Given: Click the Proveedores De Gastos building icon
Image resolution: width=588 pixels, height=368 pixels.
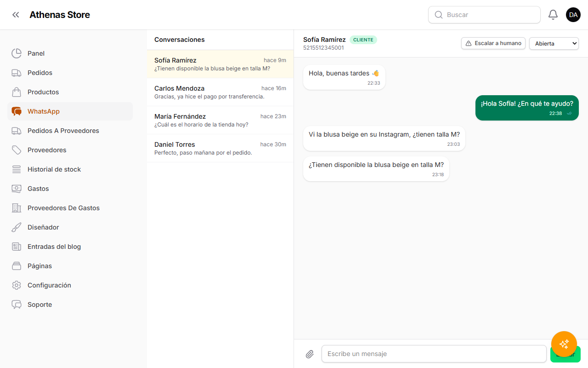Looking at the screenshot, I should coord(17,208).
